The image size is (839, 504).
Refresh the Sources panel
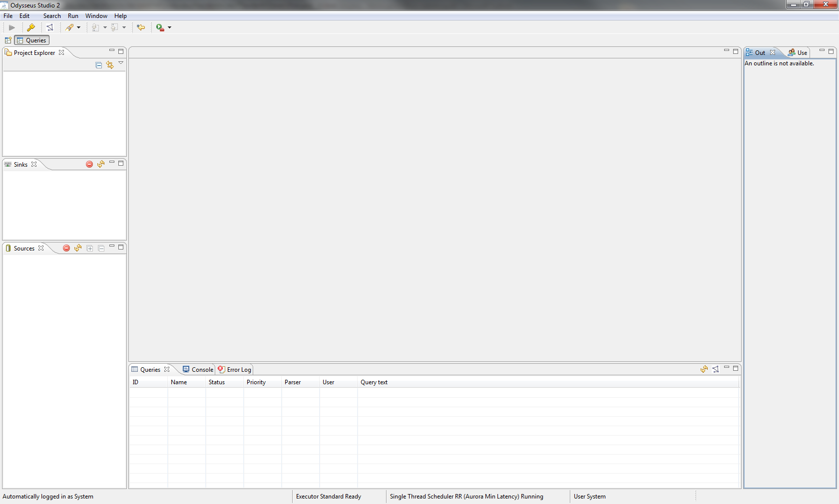78,248
